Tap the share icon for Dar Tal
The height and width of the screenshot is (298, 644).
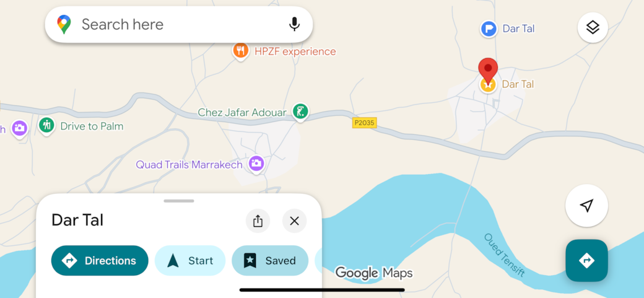point(258,221)
